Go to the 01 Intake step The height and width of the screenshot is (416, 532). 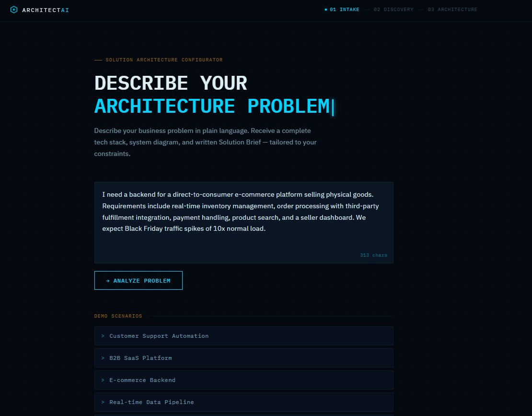[344, 10]
